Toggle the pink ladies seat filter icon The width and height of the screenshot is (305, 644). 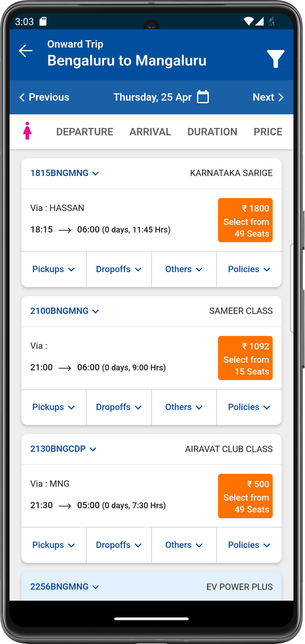pos(27,131)
